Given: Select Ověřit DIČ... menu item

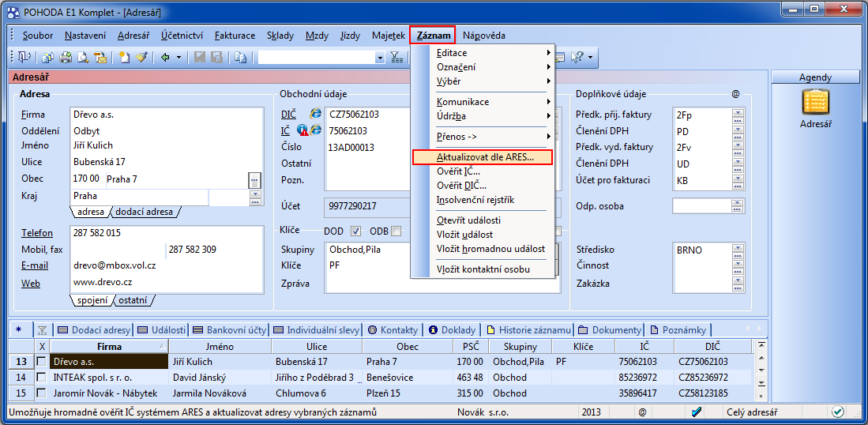Looking at the screenshot, I should [482, 186].
